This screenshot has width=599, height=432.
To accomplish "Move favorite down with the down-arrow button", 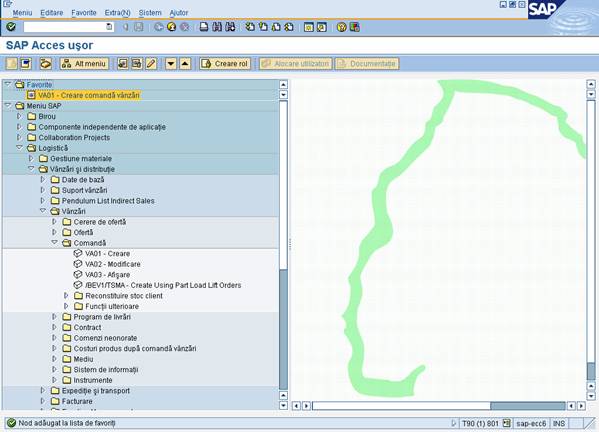I will pyautogui.click(x=171, y=63).
